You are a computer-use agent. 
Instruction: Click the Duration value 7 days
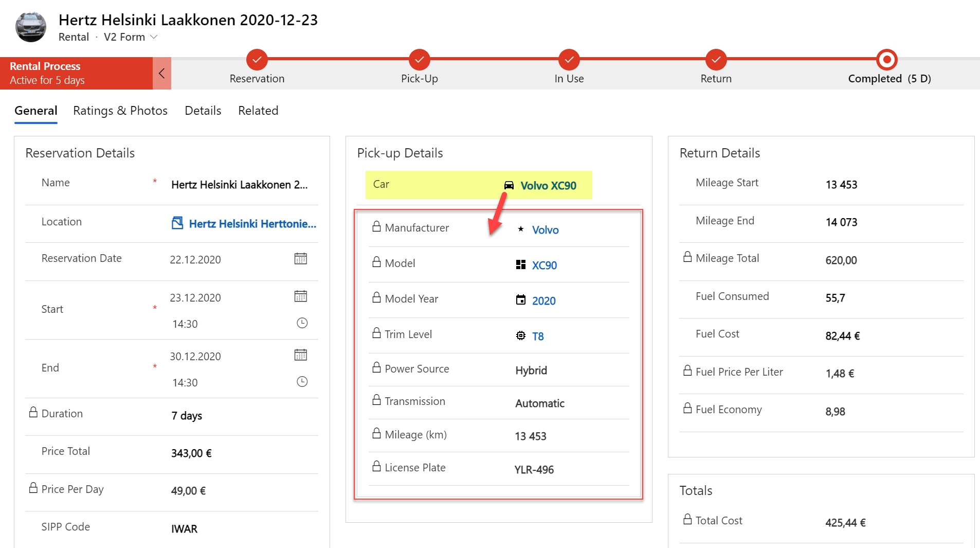point(187,416)
